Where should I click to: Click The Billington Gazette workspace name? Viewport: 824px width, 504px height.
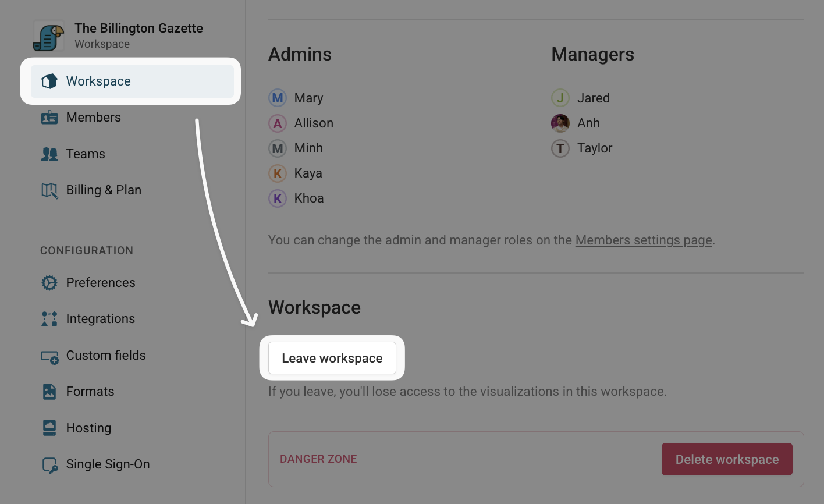pos(138,29)
